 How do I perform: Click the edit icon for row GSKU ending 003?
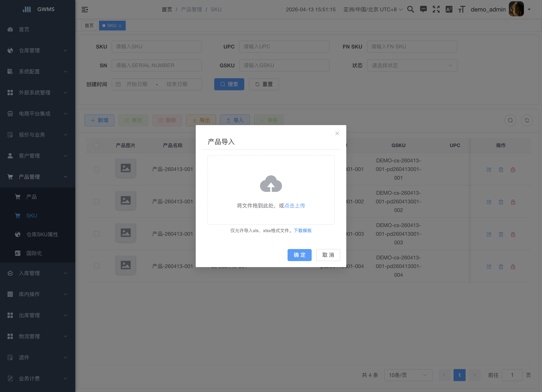coord(489,234)
